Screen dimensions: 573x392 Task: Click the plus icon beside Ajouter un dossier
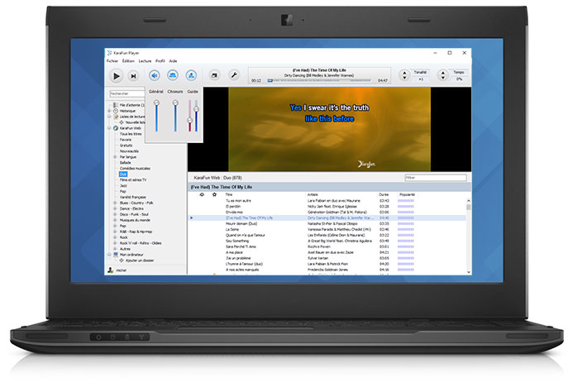coord(122,261)
